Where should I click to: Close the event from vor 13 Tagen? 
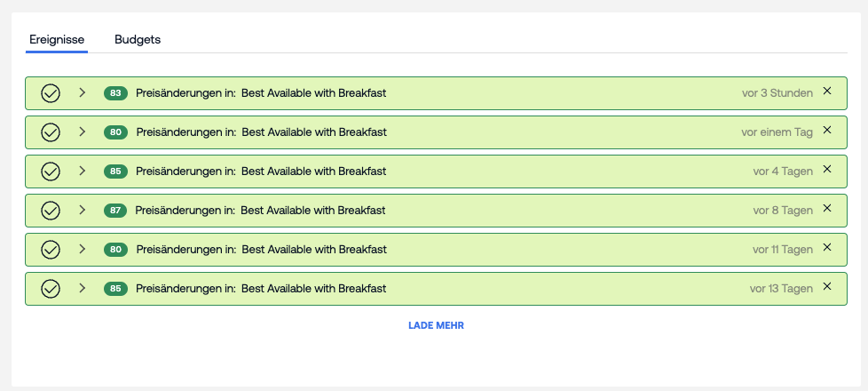[x=827, y=287]
